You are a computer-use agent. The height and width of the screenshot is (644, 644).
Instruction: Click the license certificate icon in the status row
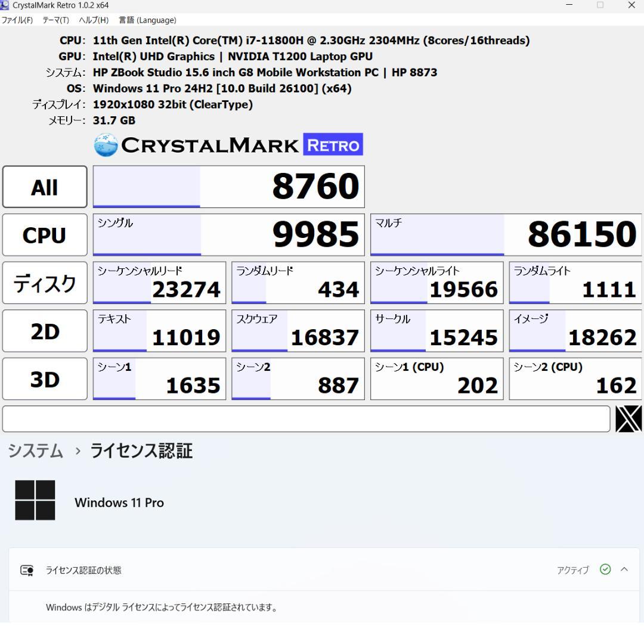(x=26, y=569)
